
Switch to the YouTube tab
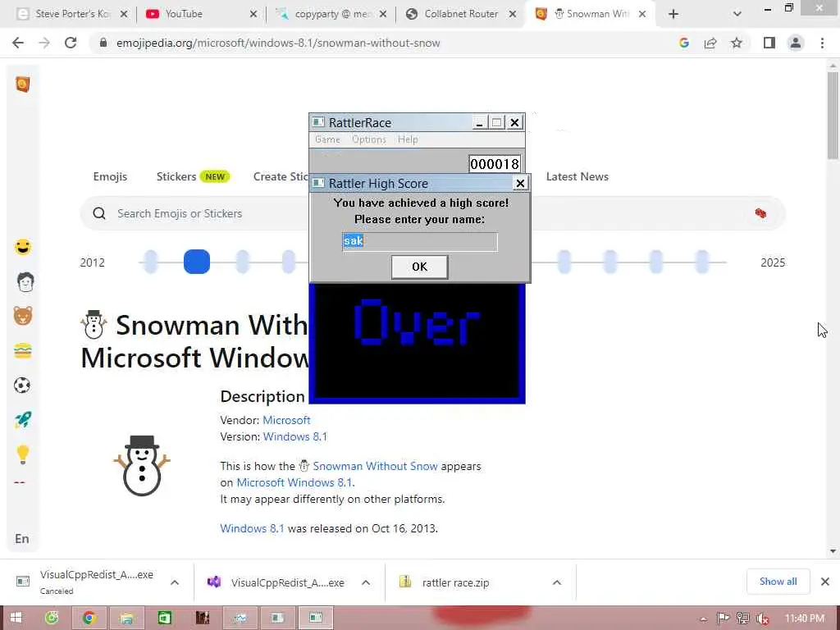202,14
